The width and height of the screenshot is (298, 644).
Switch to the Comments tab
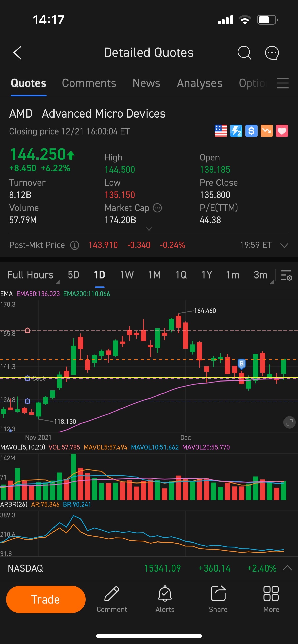click(89, 83)
